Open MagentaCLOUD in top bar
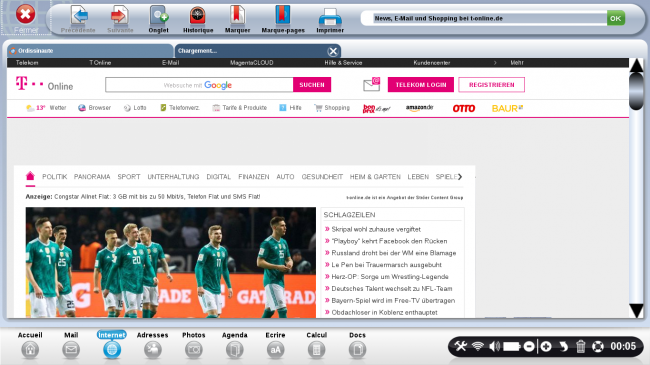Screen dimensions: 650x365 251,63
